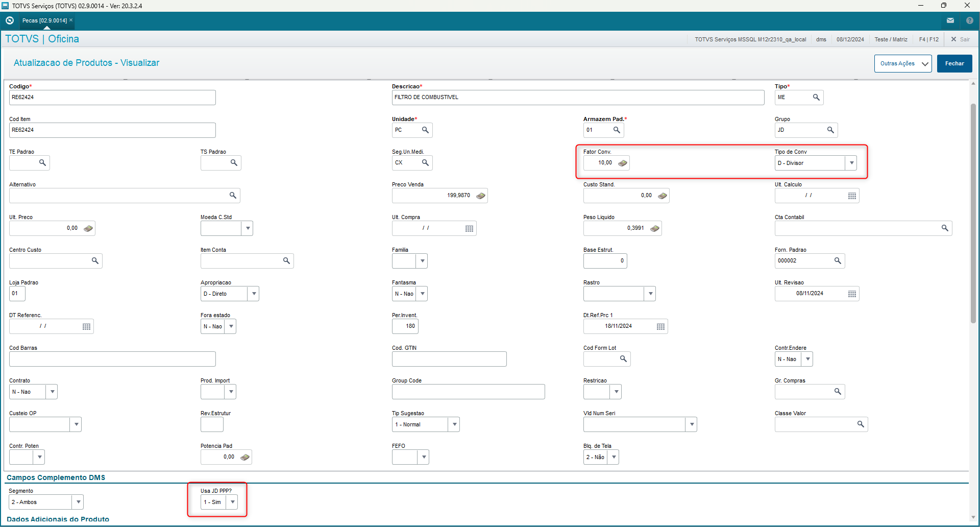Open calendar for Dt.Ref.Prc 1 date
The height and width of the screenshot is (527, 980).
(660, 326)
